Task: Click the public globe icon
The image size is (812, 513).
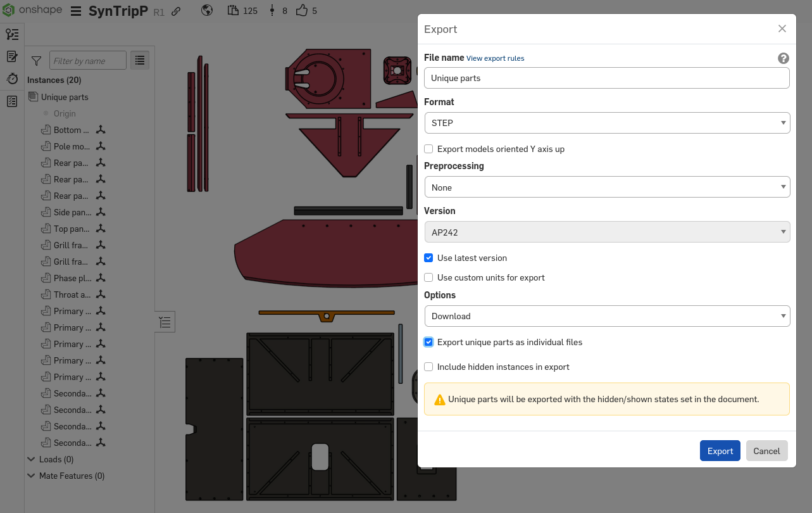Action: point(207,11)
